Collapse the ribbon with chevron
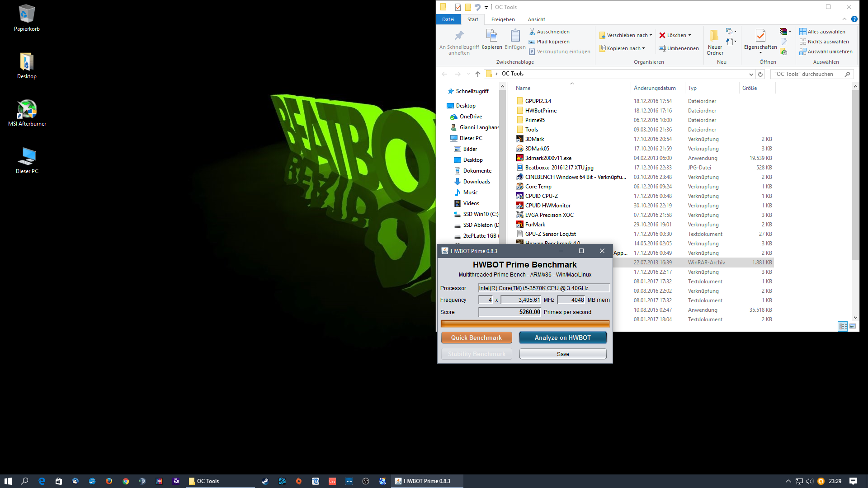 pos(844,19)
